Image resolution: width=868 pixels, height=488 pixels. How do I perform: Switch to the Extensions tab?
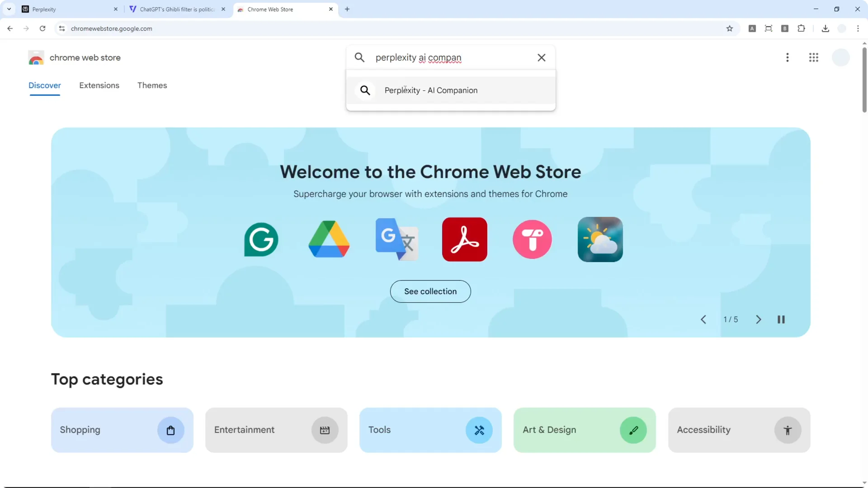pos(99,85)
